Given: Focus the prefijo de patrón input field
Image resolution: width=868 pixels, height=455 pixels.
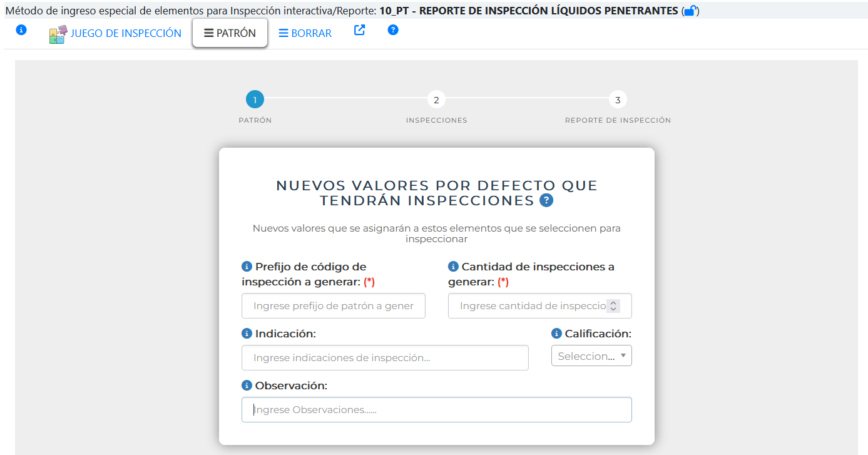Looking at the screenshot, I should pos(333,306).
